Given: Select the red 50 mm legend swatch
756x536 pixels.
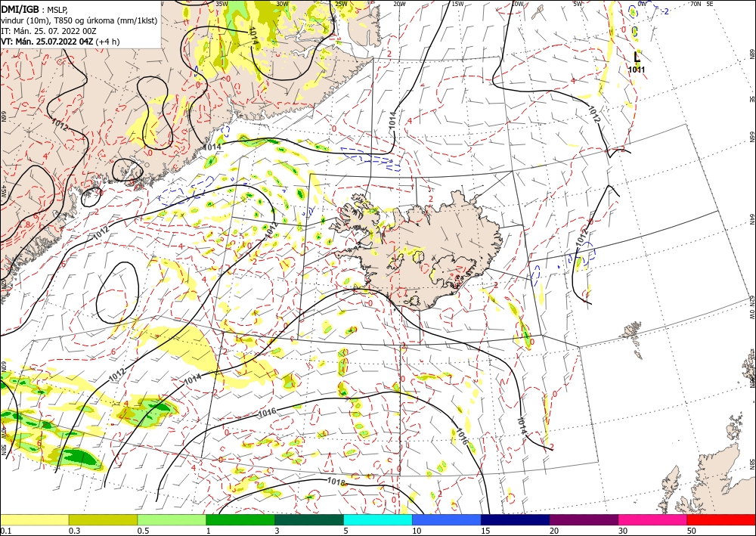Looking at the screenshot, I should (721, 519).
